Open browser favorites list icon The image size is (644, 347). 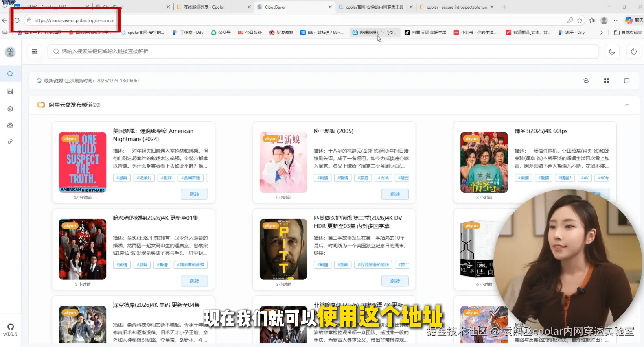click(x=591, y=20)
